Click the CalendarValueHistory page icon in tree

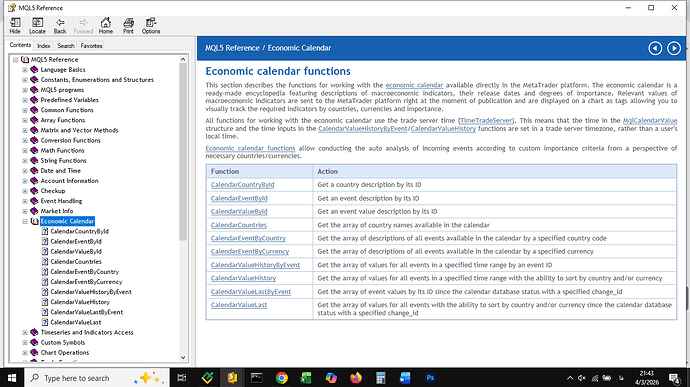pyautogui.click(x=45, y=302)
